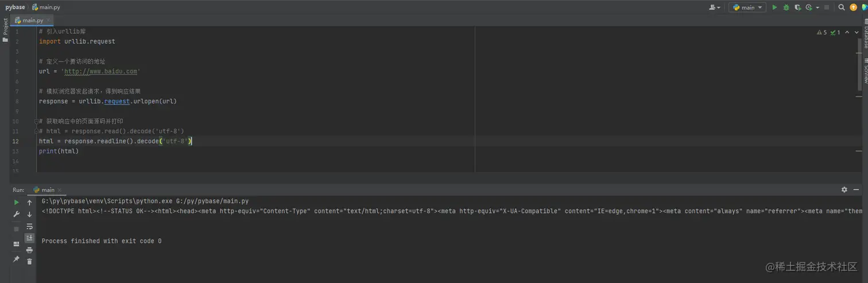Image resolution: width=868 pixels, height=283 pixels.
Task: Print the console output
Action: click(x=30, y=250)
